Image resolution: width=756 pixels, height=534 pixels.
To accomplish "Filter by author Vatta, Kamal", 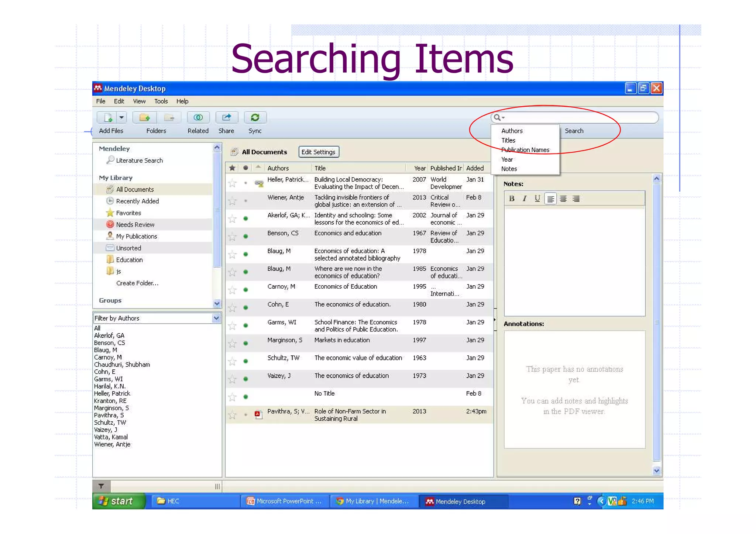I will (111, 437).
